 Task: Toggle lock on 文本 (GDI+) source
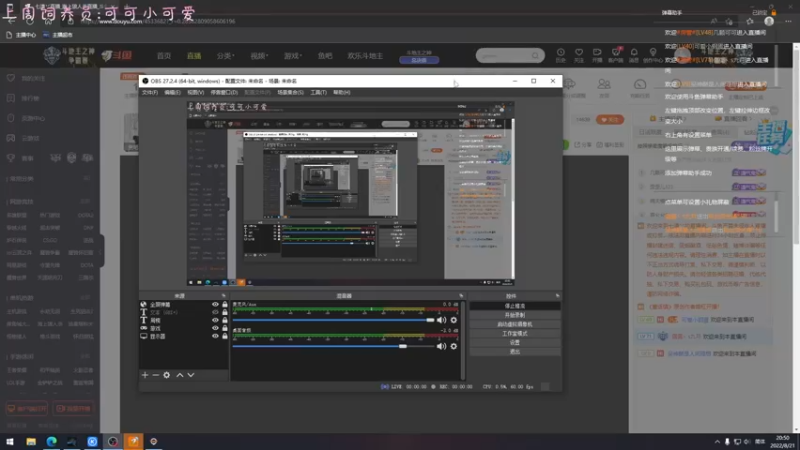pos(224,312)
